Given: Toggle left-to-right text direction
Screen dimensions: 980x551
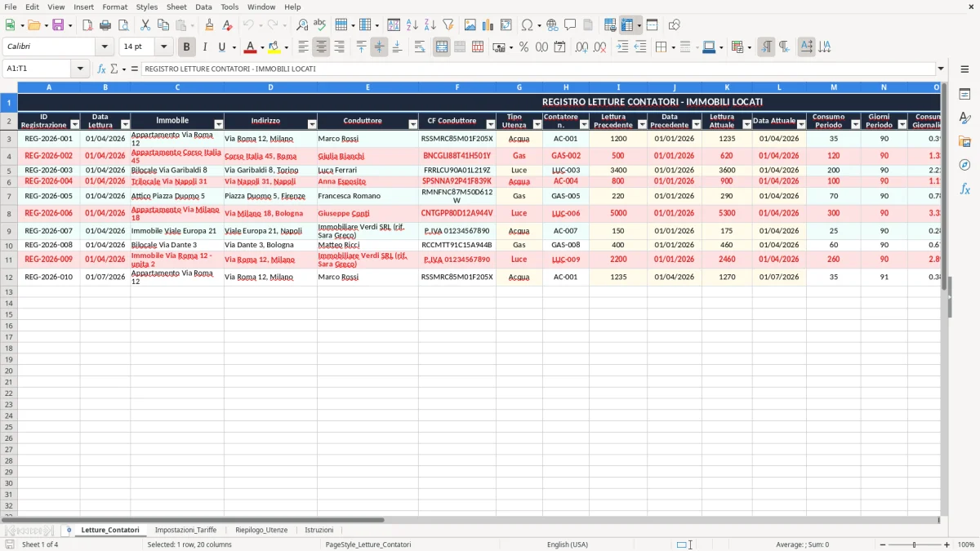Looking at the screenshot, I should pos(766,47).
